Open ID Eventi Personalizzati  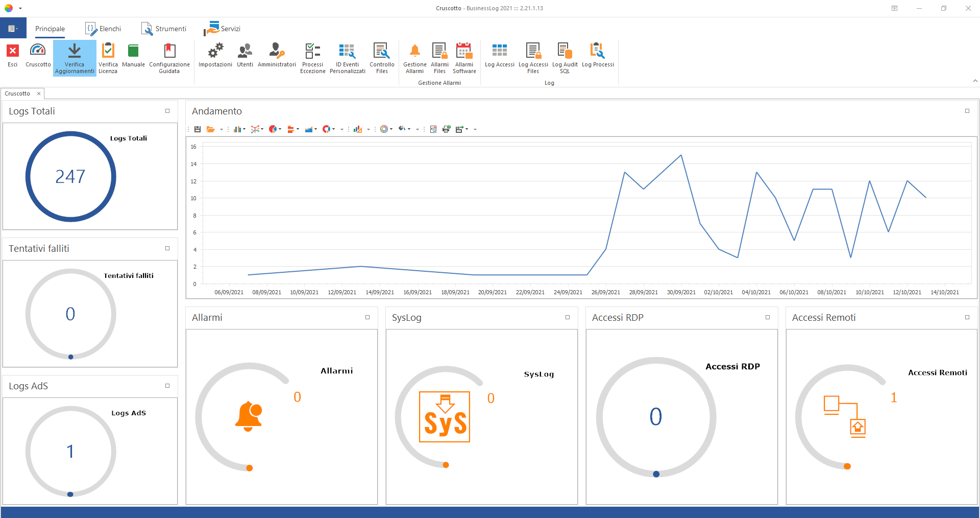[347, 58]
